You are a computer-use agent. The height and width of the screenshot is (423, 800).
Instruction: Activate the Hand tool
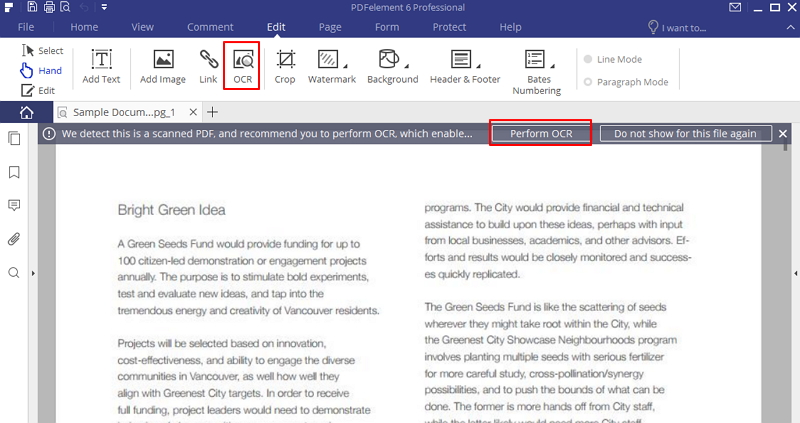(x=41, y=70)
